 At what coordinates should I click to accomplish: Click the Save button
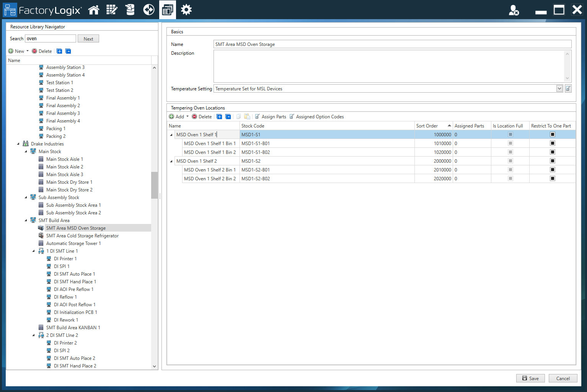pyautogui.click(x=530, y=378)
